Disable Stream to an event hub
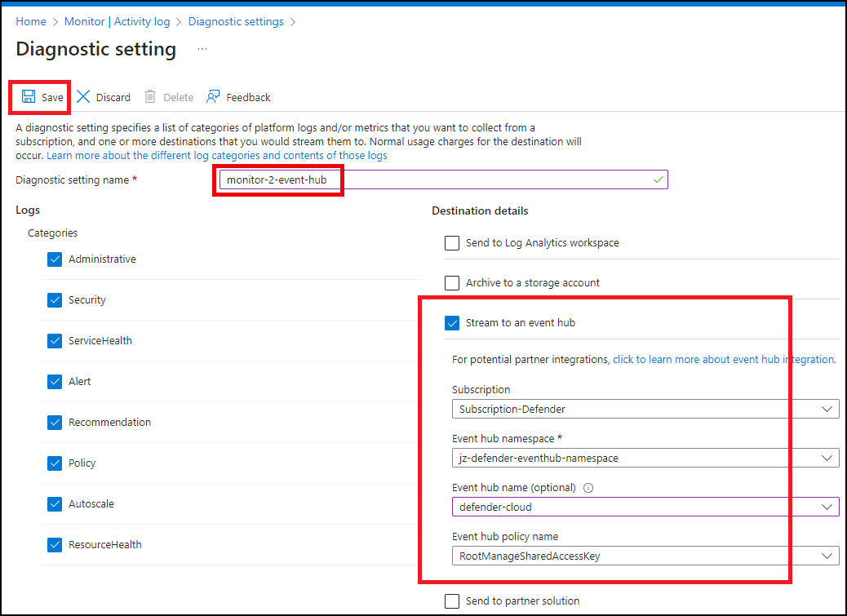 coord(452,323)
